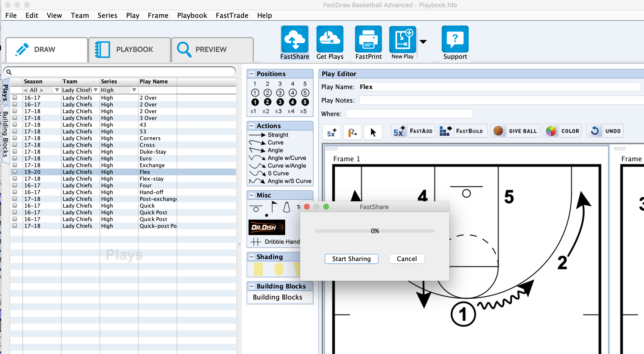This screenshot has width=644, height=354.
Task: Select the arrow pointer tool
Action: (x=373, y=132)
